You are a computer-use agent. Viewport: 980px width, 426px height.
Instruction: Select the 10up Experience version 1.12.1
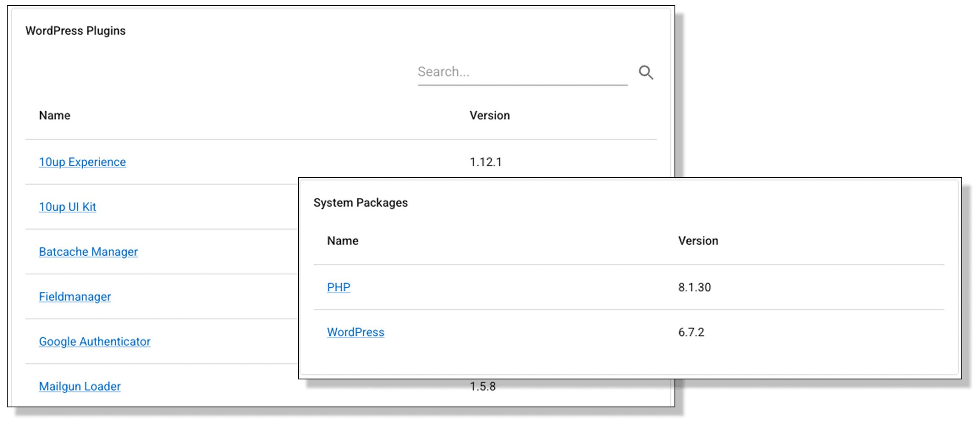487,161
